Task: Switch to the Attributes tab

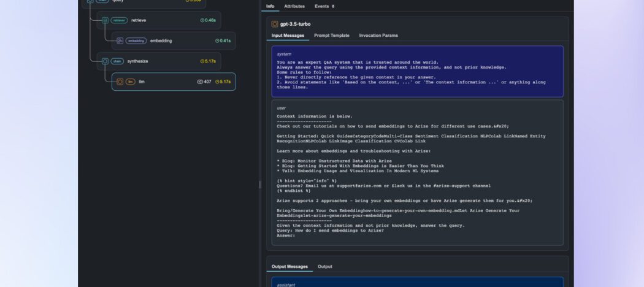Action: [294, 6]
